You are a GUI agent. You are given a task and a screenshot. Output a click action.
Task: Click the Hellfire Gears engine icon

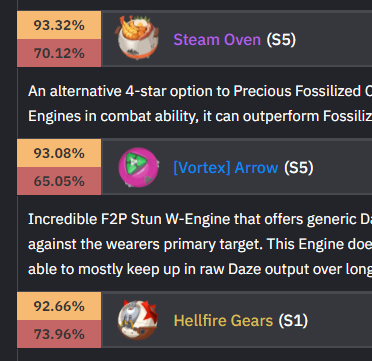pos(138,319)
